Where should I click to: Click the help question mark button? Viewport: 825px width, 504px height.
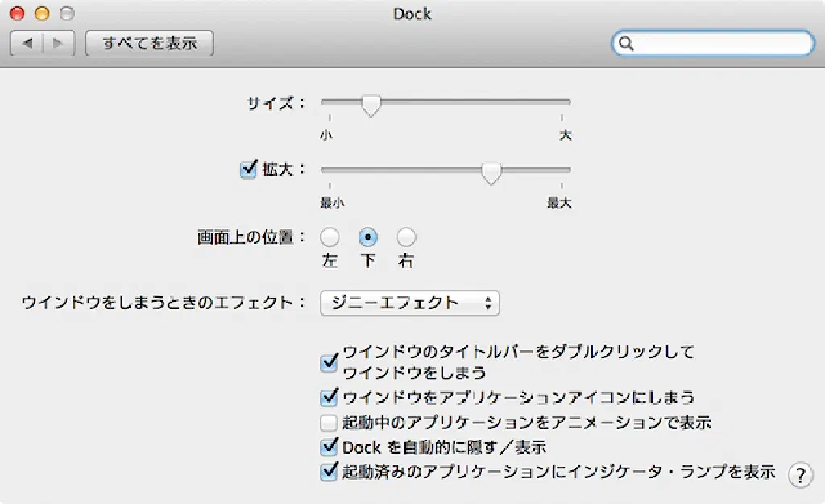pyautogui.click(x=799, y=475)
